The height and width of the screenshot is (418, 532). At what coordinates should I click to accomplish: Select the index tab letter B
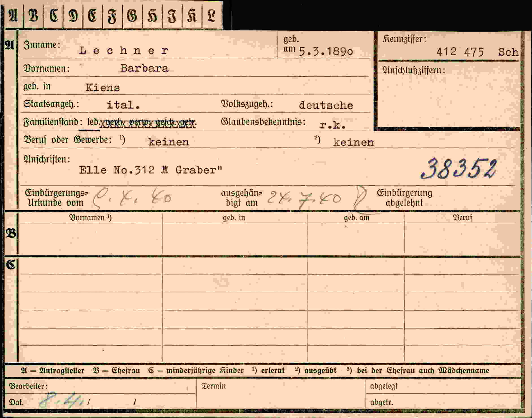[33, 15]
